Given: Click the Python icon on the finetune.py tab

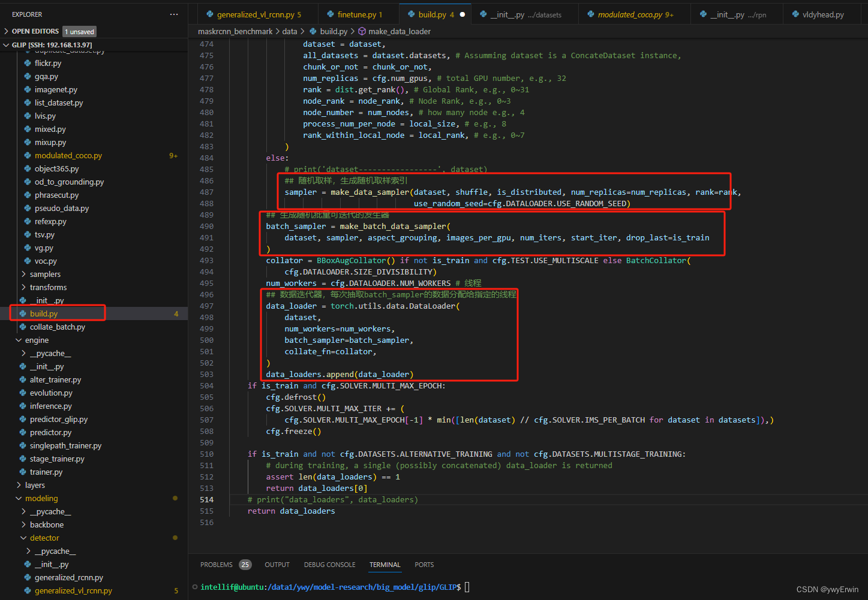Looking at the screenshot, I should click(331, 14).
